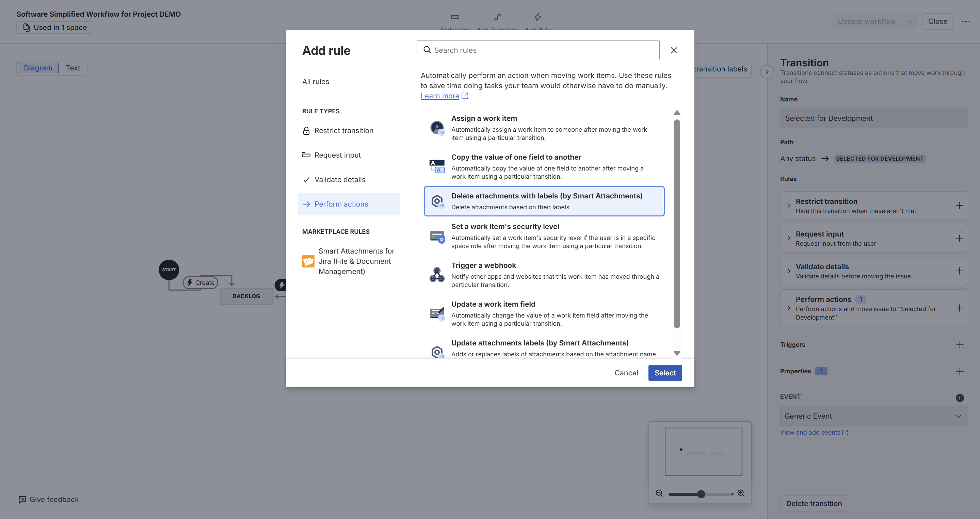Select the Restrict transition rule type
Viewport: 980px width, 519px height.
pyautogui.click(x=343, y=130)
